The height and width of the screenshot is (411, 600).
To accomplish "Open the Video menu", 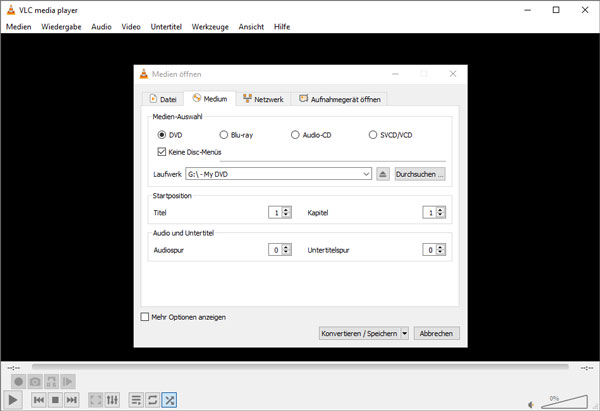I will click(x=131, y=27).
